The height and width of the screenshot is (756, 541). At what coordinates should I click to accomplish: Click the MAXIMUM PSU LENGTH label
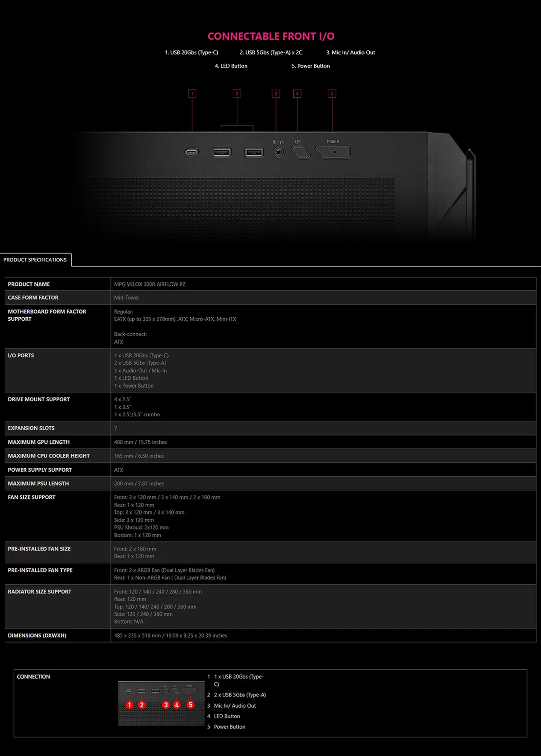coord(38,484)
